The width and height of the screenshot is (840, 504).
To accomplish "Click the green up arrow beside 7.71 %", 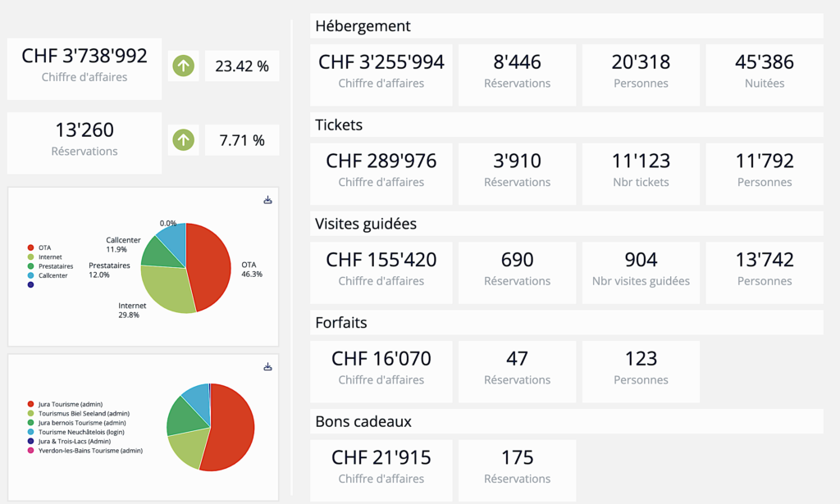I will [x=183, y=140].
